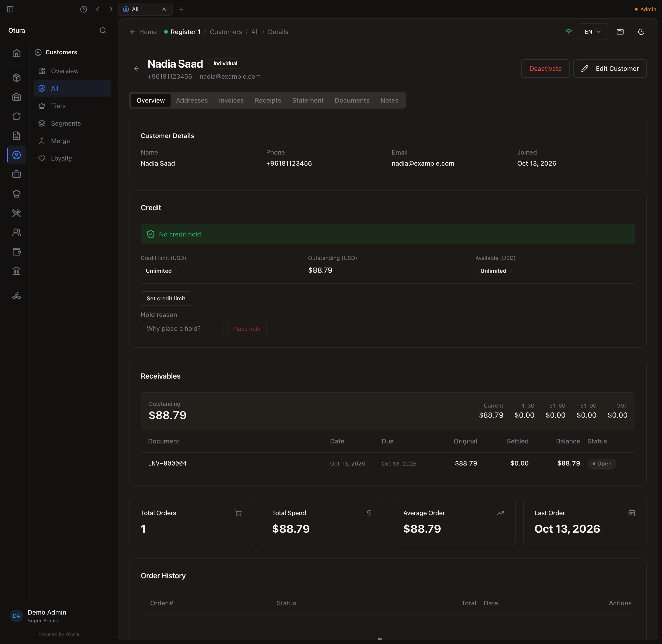Select Segments in Customers menu

[x=72, y=124]
